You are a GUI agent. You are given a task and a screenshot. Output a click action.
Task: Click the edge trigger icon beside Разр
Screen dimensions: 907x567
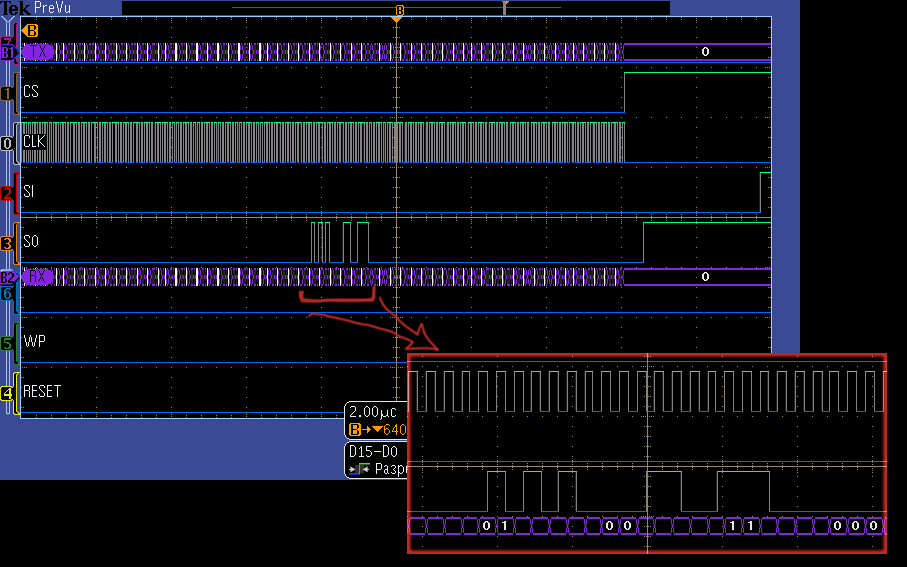(359, 469)
